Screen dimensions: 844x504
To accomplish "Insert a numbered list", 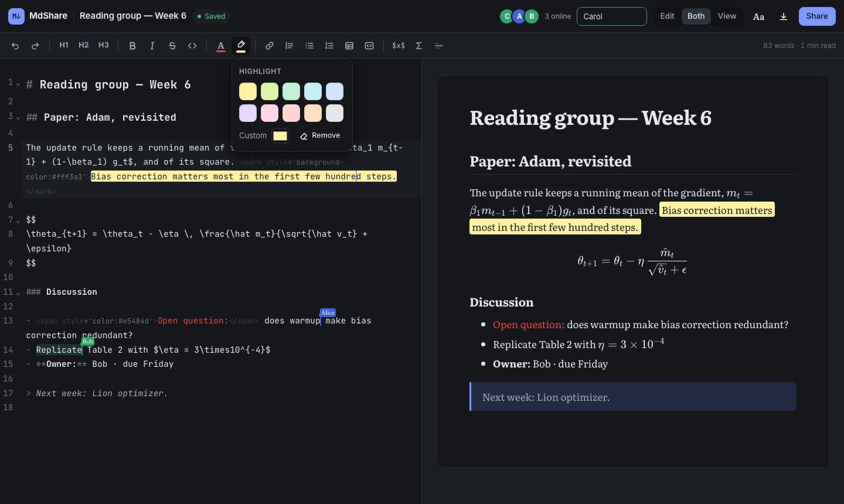I will tap(329, 46).
